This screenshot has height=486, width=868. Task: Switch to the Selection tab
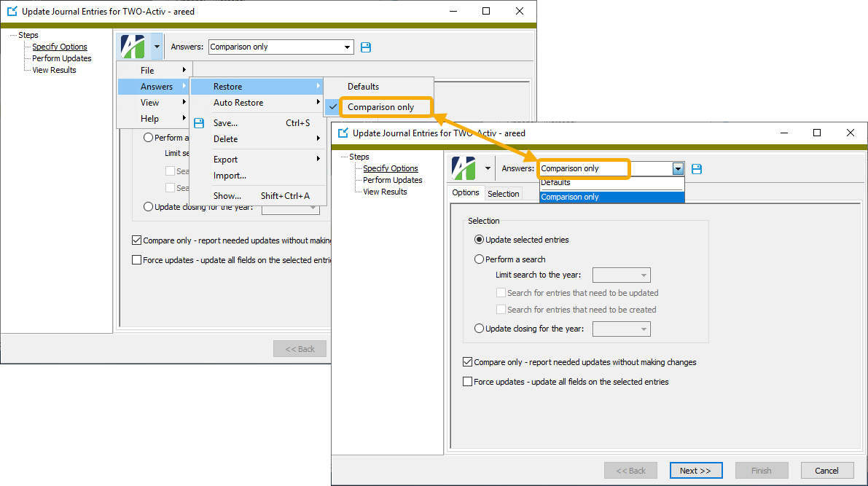(x=503, y=194)
